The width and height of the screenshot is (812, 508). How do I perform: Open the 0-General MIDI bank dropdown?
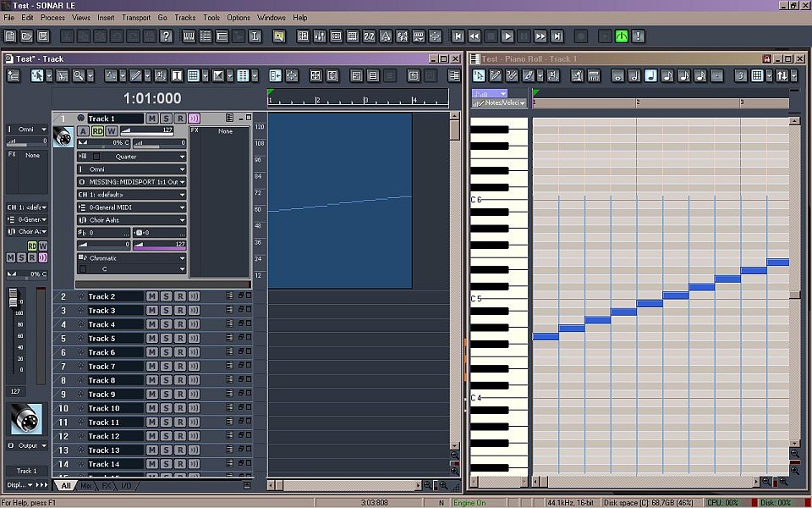pyautogui.click(x=183, y=207)
